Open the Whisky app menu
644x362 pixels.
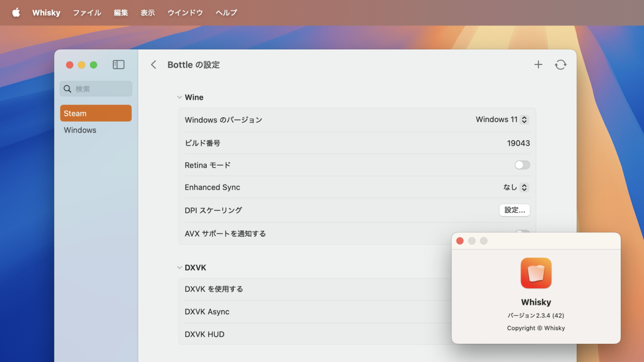(46, 13)
